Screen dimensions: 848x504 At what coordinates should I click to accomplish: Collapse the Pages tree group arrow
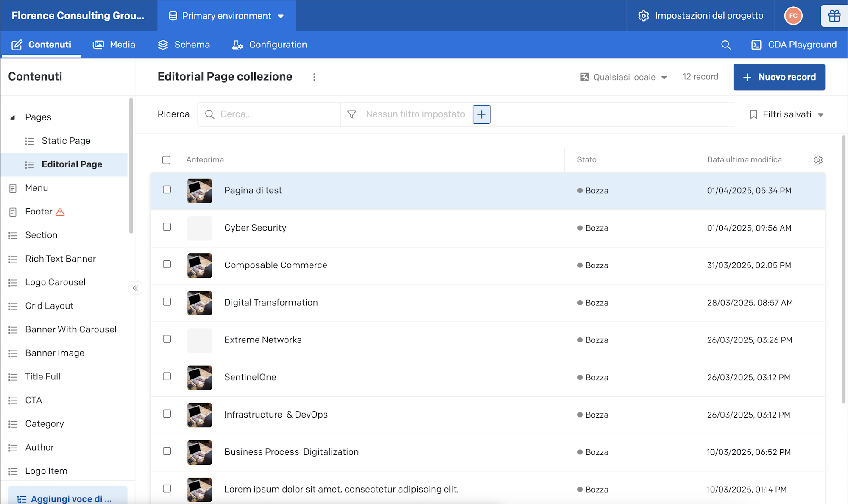13,117
